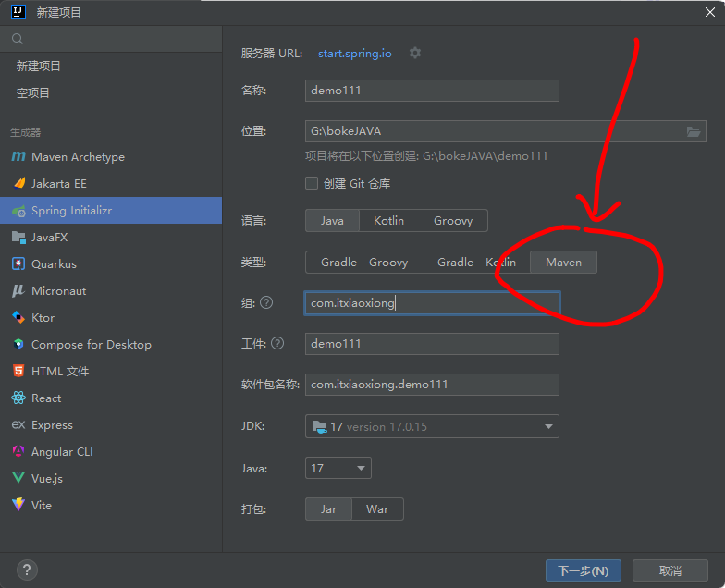This screenshot has height=588, width=725.
Task: Click the Cancel button
Action: click(x=670, y=570)
